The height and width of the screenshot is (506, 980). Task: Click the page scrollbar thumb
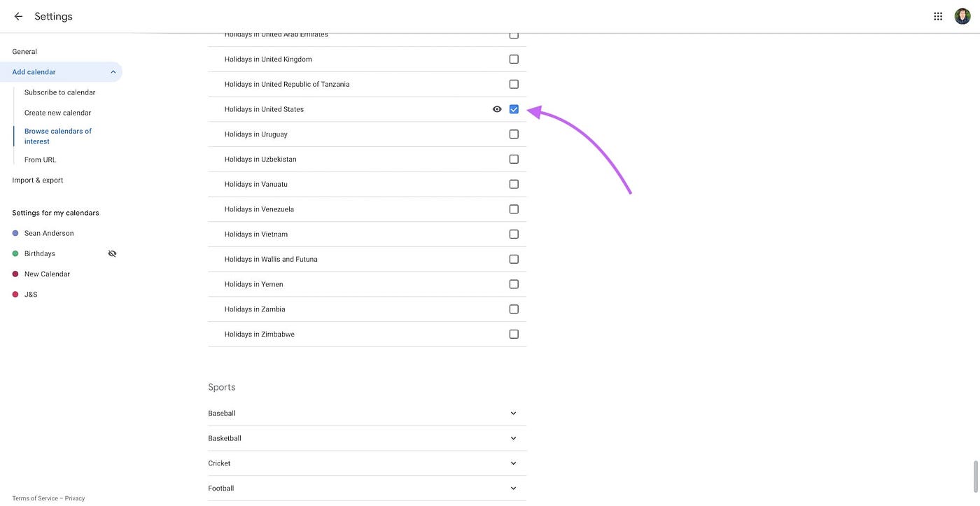975,477
